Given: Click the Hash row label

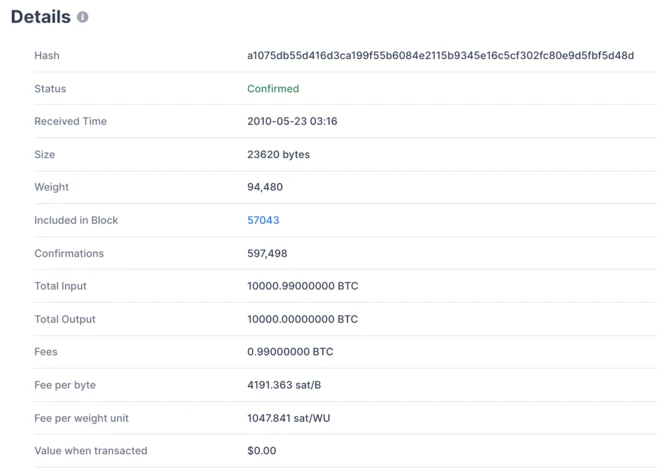Looking at the screenshot, I should 47,56.
